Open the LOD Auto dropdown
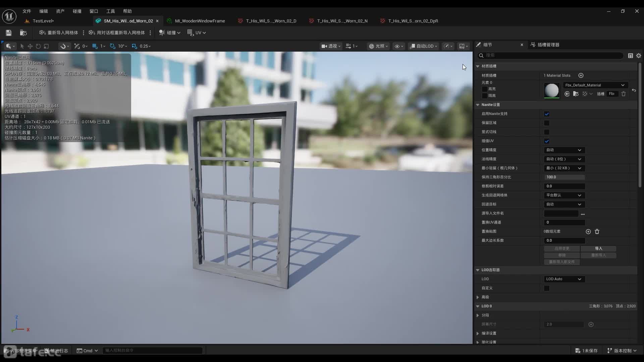The height and width of the screenshot is (362, 644). point(564,279)
